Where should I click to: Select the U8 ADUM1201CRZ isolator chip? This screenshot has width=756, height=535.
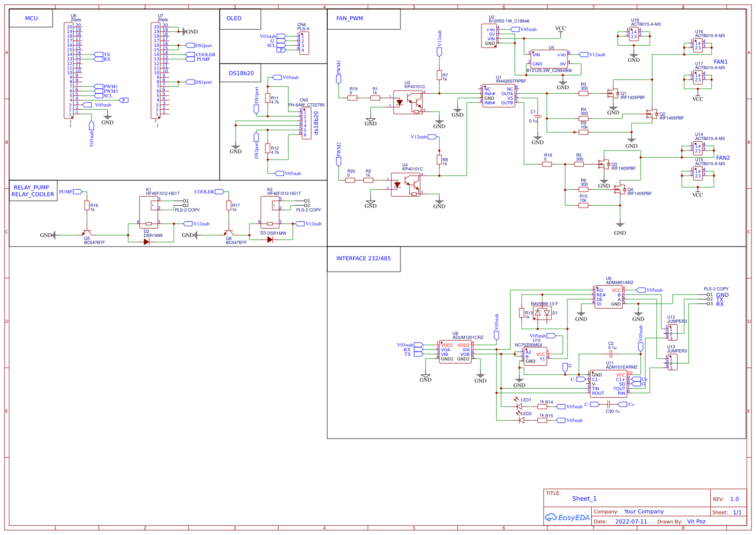pyautogui.click(x=455, y=352)
